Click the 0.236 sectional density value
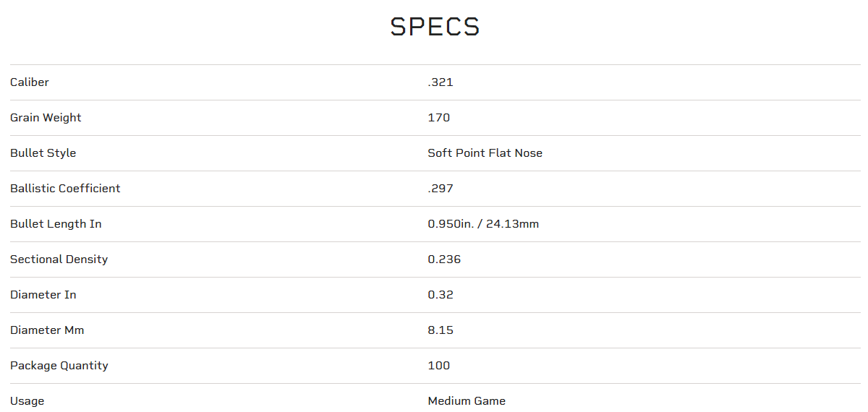This screenshot has width=868, height=412. coord(444,259)
